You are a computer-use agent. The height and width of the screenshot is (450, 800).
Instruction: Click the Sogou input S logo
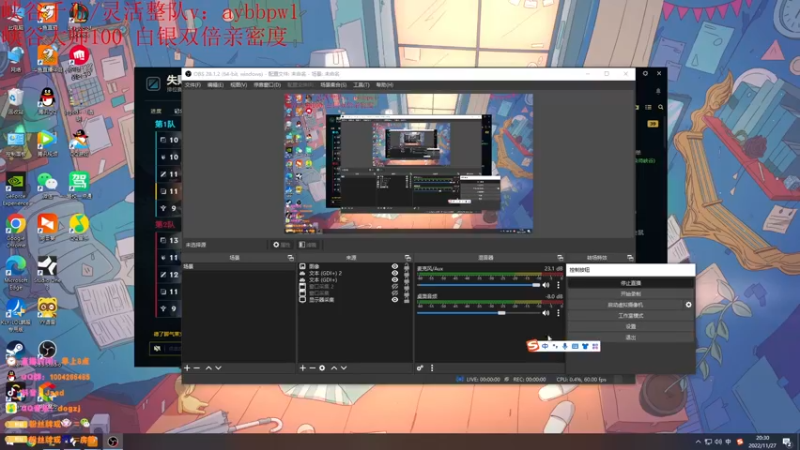533,346
